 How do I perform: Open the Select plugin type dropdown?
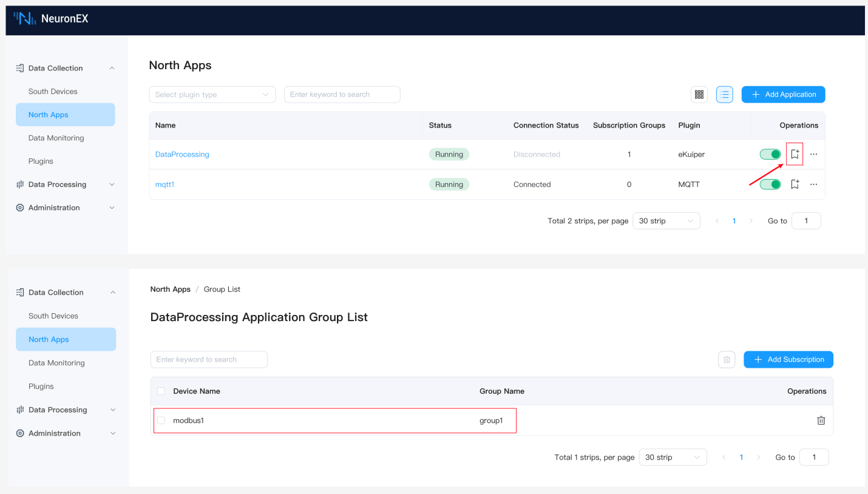tap(212, 95)
